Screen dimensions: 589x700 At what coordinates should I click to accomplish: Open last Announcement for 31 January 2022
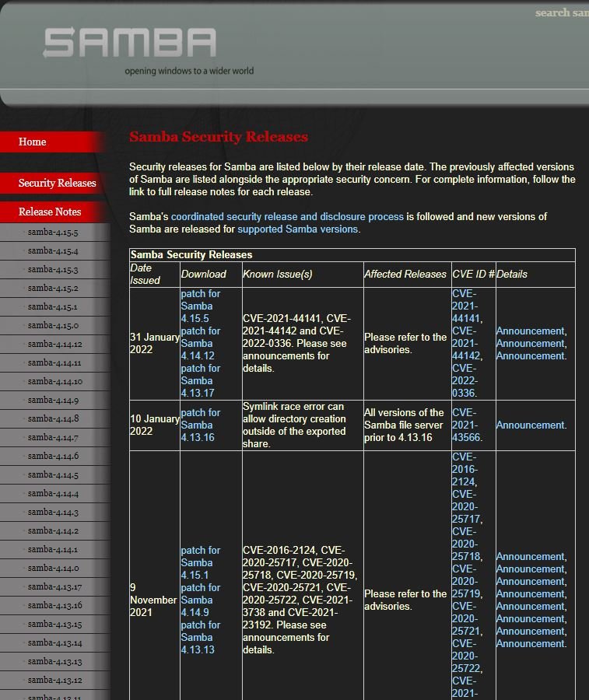click(x=530, y=355)
